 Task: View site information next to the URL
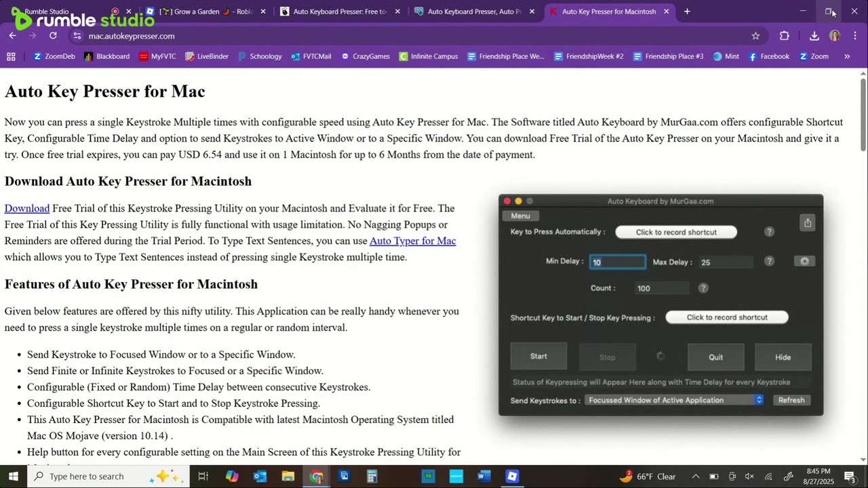77,36
